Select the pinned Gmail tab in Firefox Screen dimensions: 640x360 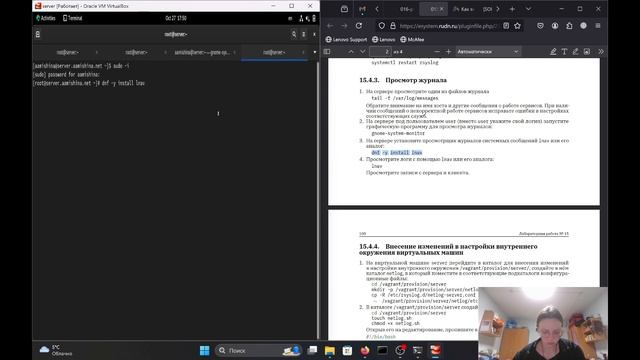[x=362, y=9]
